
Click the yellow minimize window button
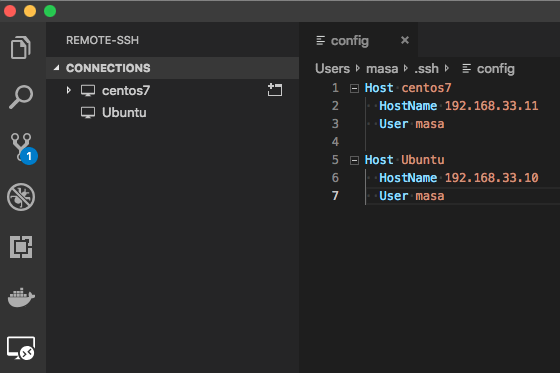point(30,11)
